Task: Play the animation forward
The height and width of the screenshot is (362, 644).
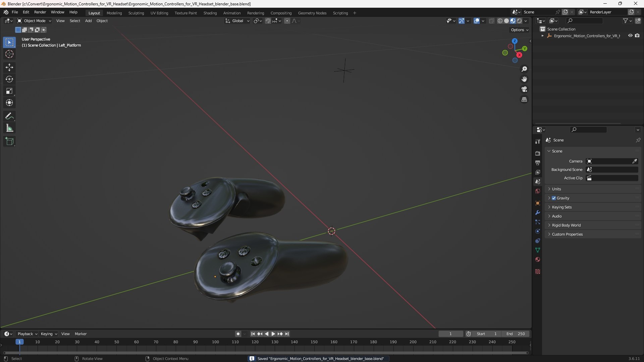Action: 273,334
